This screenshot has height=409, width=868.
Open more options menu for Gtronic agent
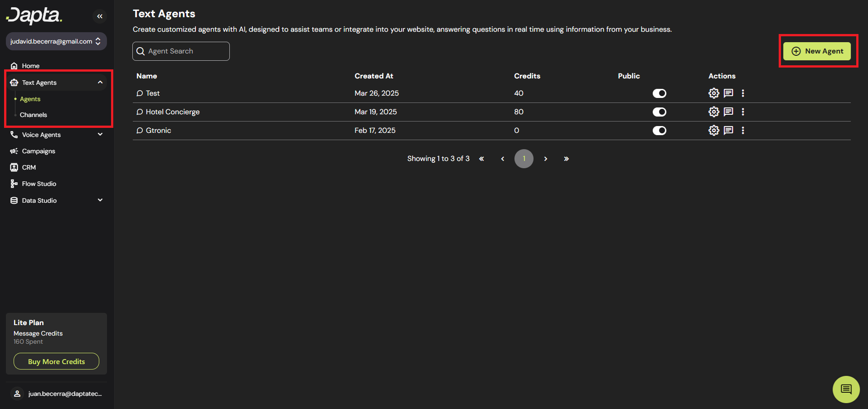coord(742,130)
